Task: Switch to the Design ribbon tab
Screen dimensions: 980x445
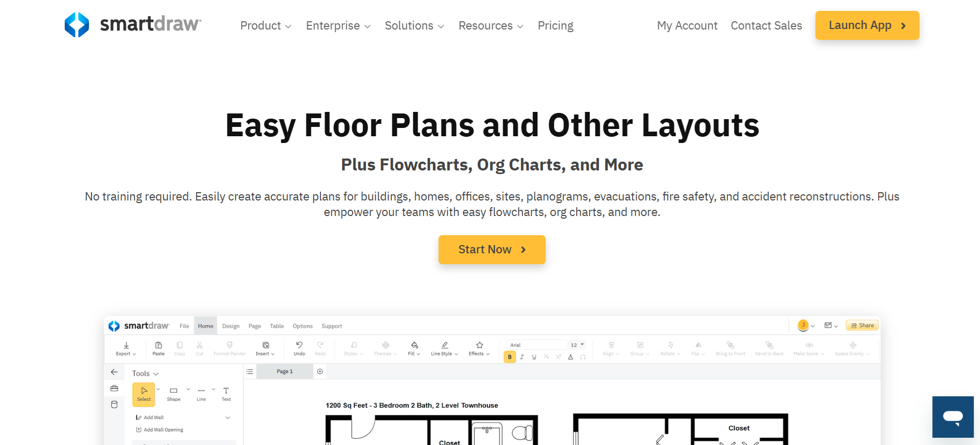Action: tap(231, 326)
